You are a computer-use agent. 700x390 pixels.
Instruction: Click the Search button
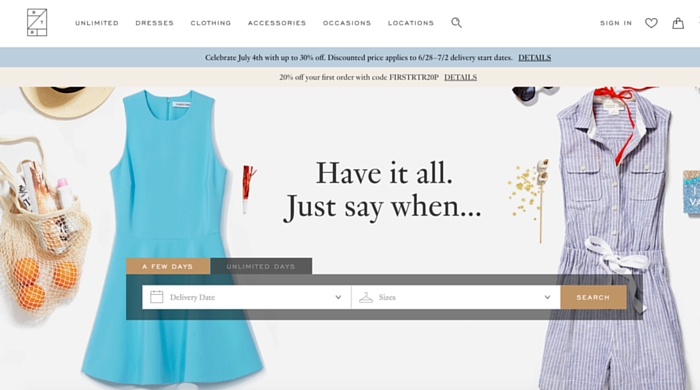[x=593, y=297]
